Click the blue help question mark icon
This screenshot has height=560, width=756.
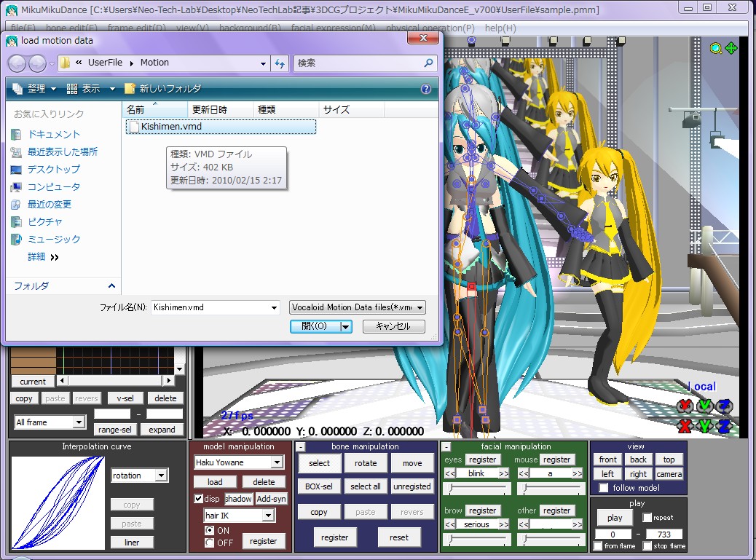(426, 89)
